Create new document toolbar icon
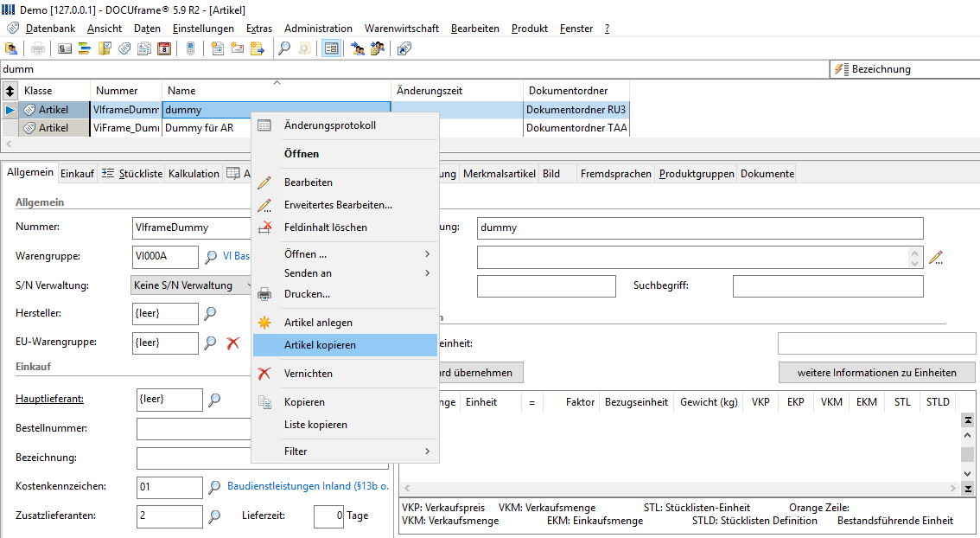The width and height of the screenshot is (980, 538). click(218, 48)
